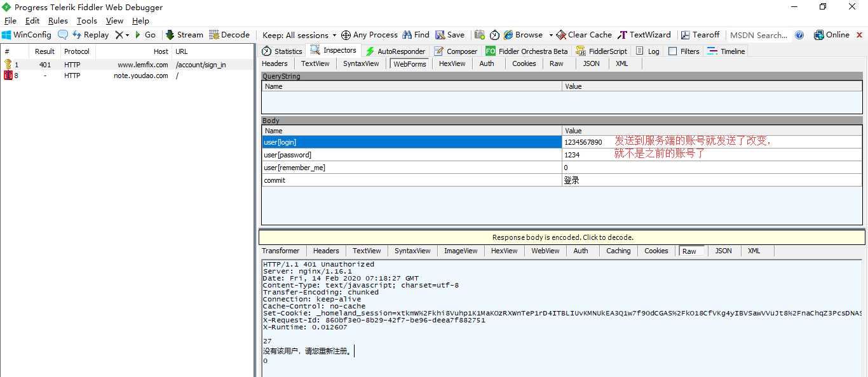Screen dimensions: 868x377
Task: Click the Go resume button
Action: 145,35
